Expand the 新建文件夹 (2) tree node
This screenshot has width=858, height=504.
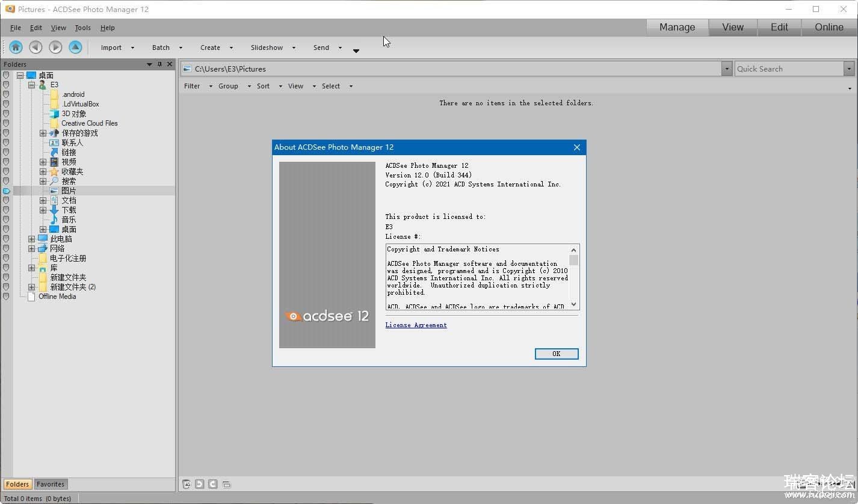pos(31,287)
